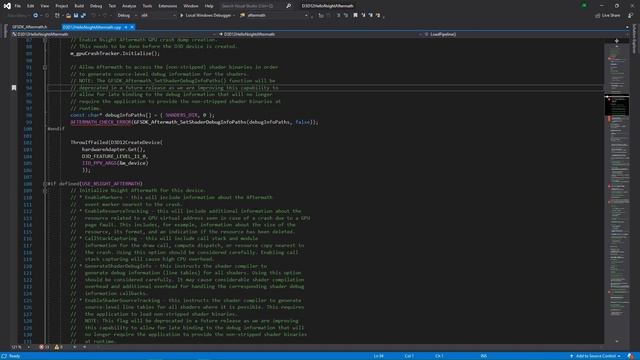This screenshot has width=640, height=360.
Task: Open the x64 platform dropdown
Action: click(x=158, y=16)
